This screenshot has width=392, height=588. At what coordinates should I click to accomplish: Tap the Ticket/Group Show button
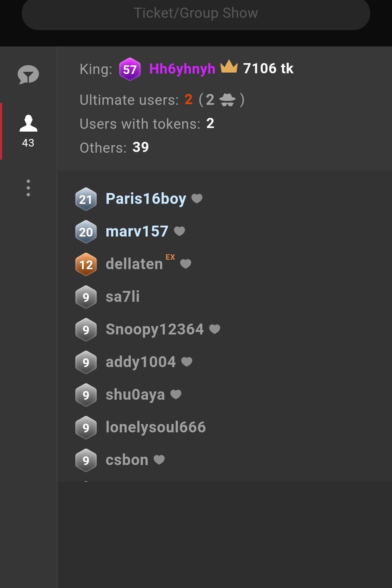coord(196,13)
